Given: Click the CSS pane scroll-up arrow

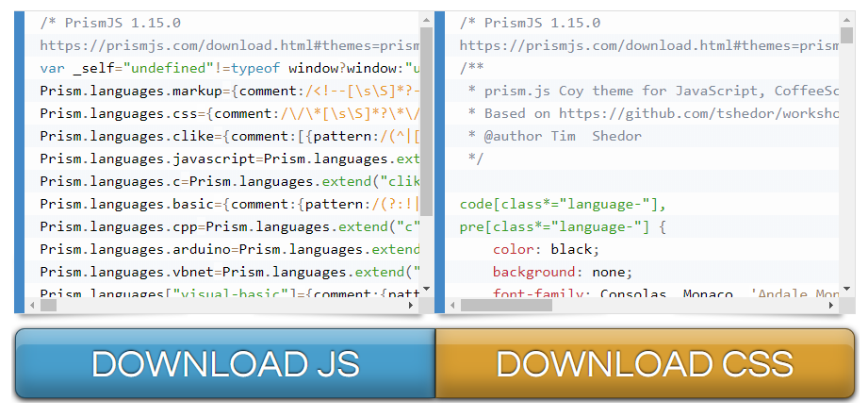Looking at the screenshot, I should pos(846,20).
